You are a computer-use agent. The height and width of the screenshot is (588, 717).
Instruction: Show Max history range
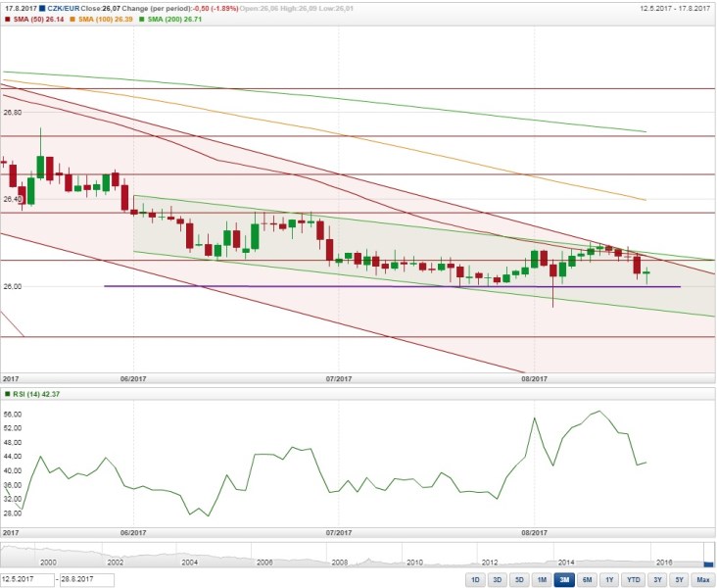[x=701, y=580]
